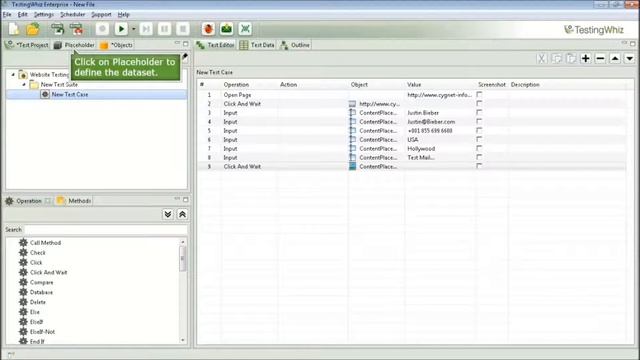The height and width of the screenshot is (360, 640).
Task: Open the Edit menu
Action: 22,14
